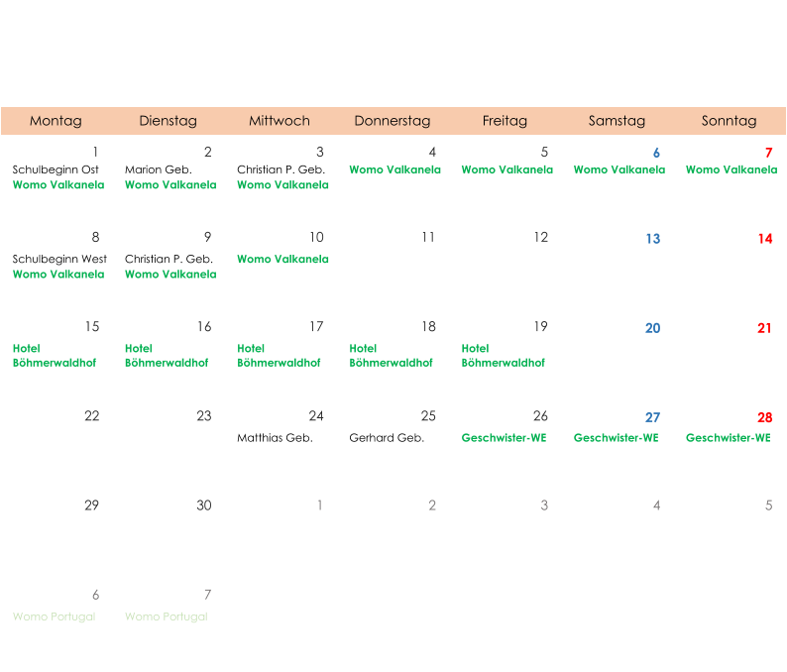
Task: Select the Samstag column header
Action: (x=617, y=121)
